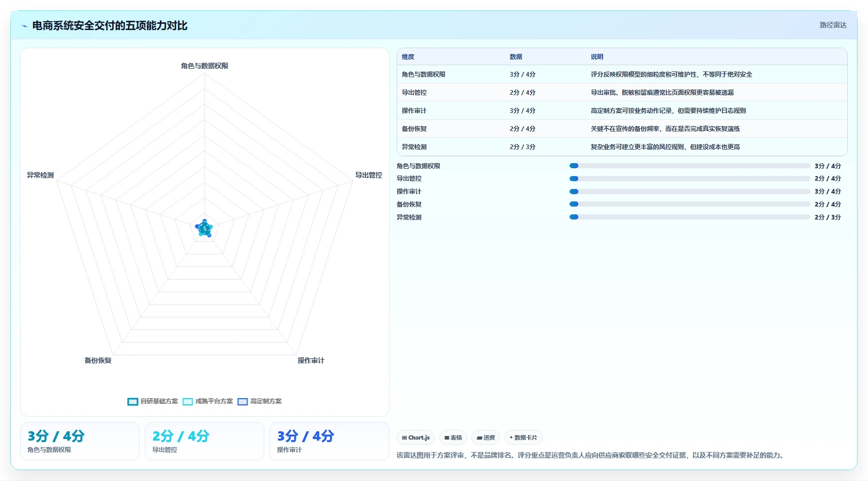
Task: Click the 3分 / 4分 角色与数据权限 data card
Action: (x=80, y=441)
